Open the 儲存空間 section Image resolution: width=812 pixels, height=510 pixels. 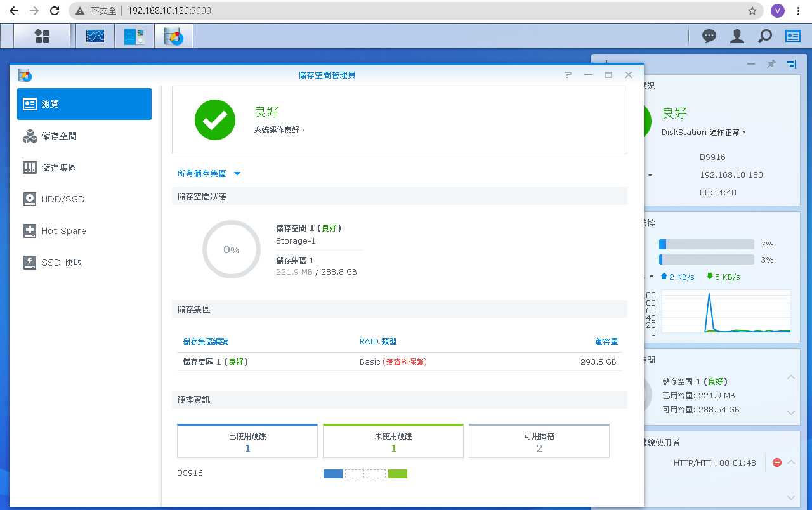(84, 136)
